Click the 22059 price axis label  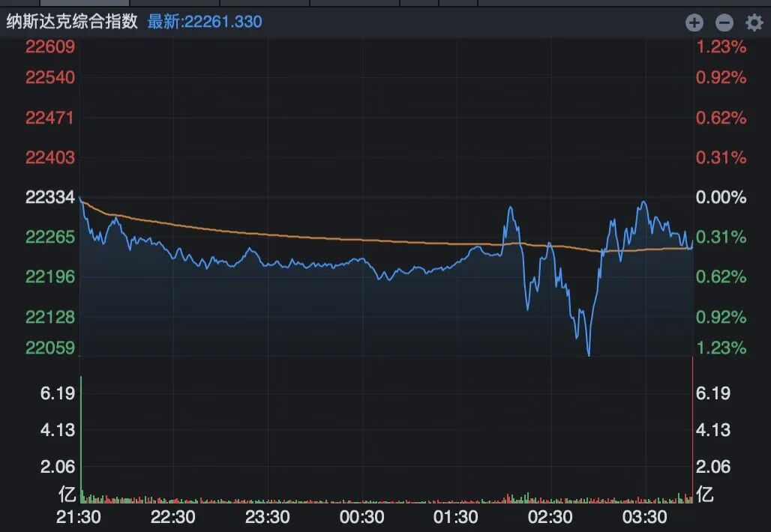49,348
